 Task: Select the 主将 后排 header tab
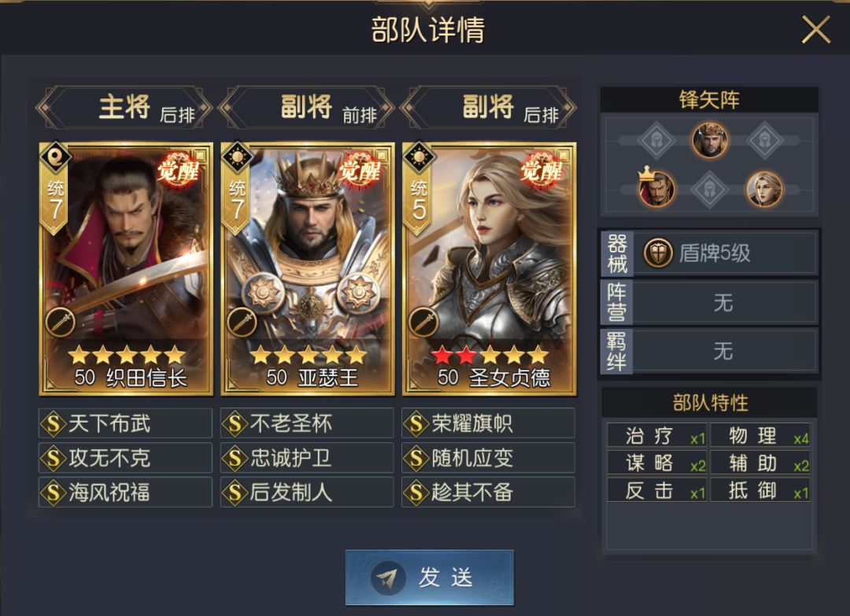tap(124, 107)
